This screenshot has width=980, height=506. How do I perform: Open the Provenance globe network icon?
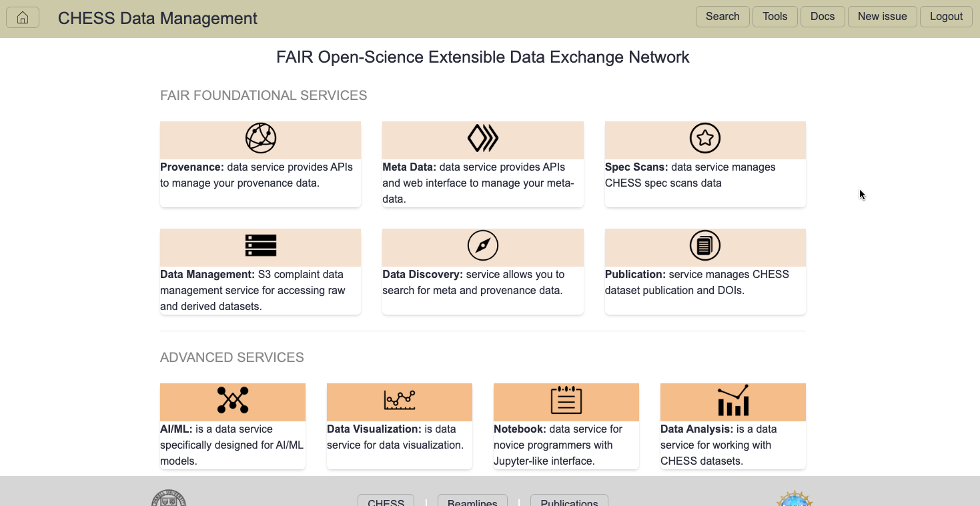pyautogui.click(x=261, y=139)
